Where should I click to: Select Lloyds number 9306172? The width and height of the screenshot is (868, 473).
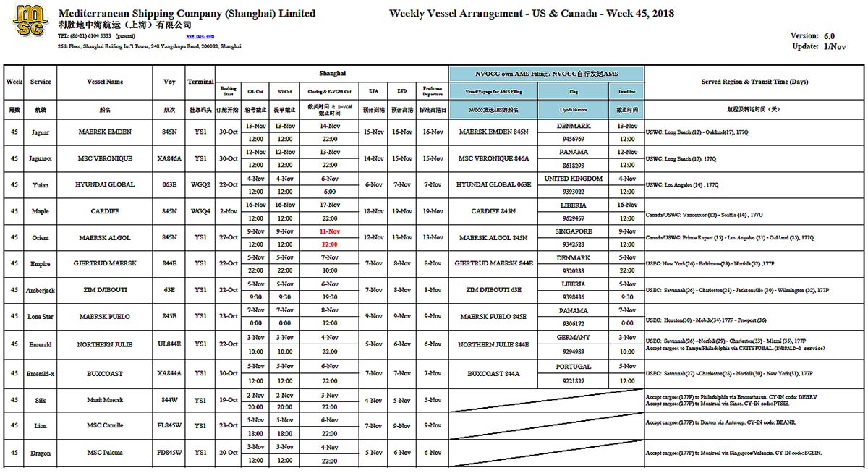tap(574, 323)
